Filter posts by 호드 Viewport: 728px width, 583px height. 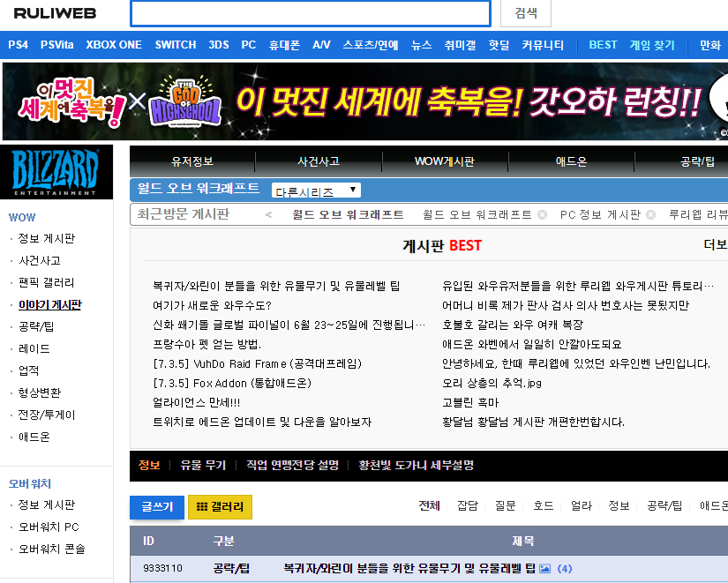point(544,505)
